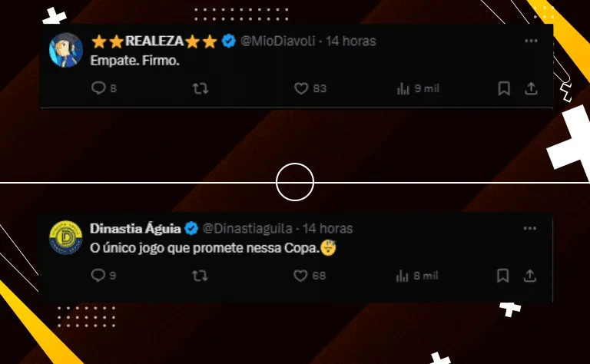590x364 pixels.
Task: Reply to the REALEZA tweet
Action: coord(98,88)
